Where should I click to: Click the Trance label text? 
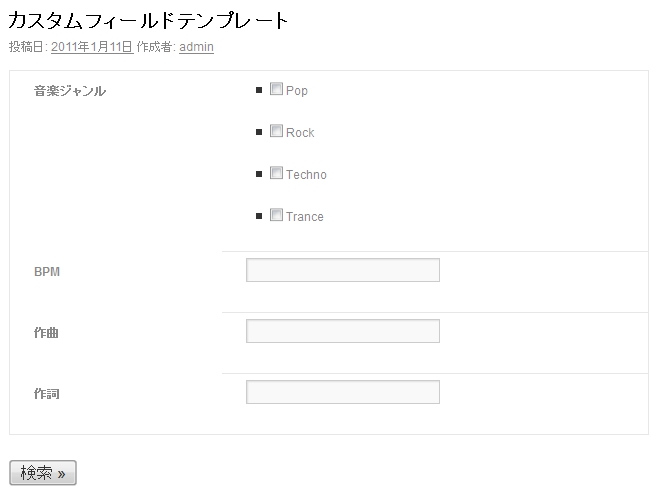[305, 217]
